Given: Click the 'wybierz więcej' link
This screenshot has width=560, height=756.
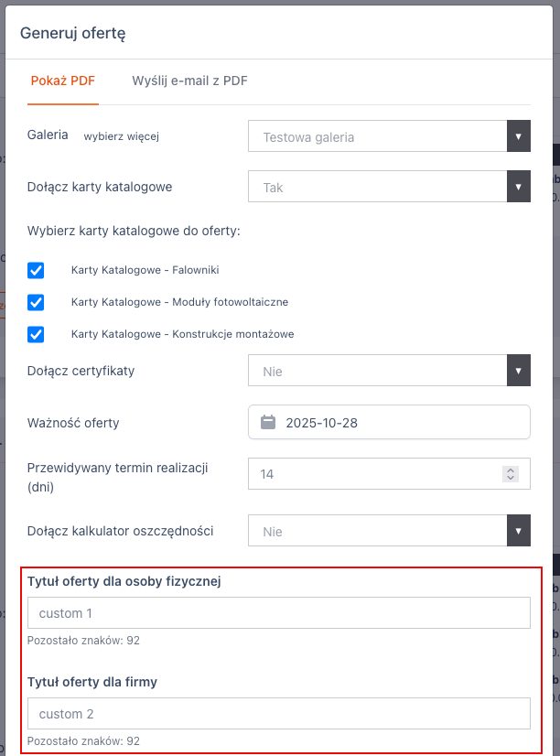Looking at the screenshot, I should (x=122, y=136).
